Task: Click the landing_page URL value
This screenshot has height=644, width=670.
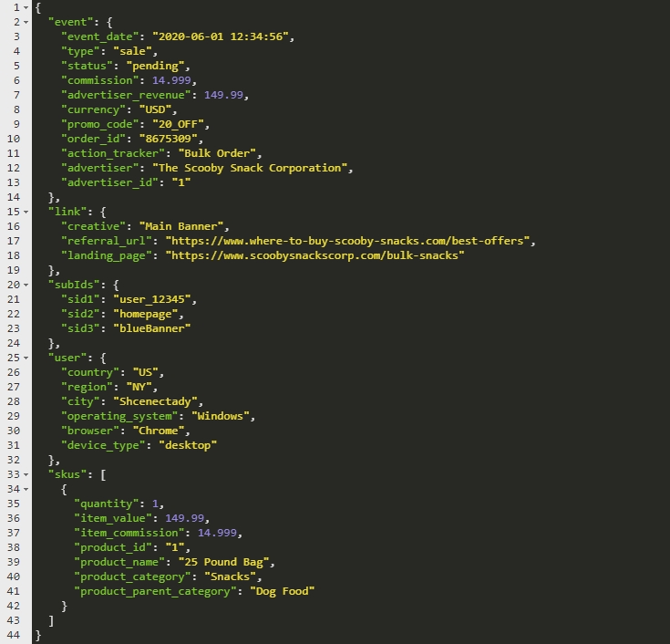Action: coord(314,255)
